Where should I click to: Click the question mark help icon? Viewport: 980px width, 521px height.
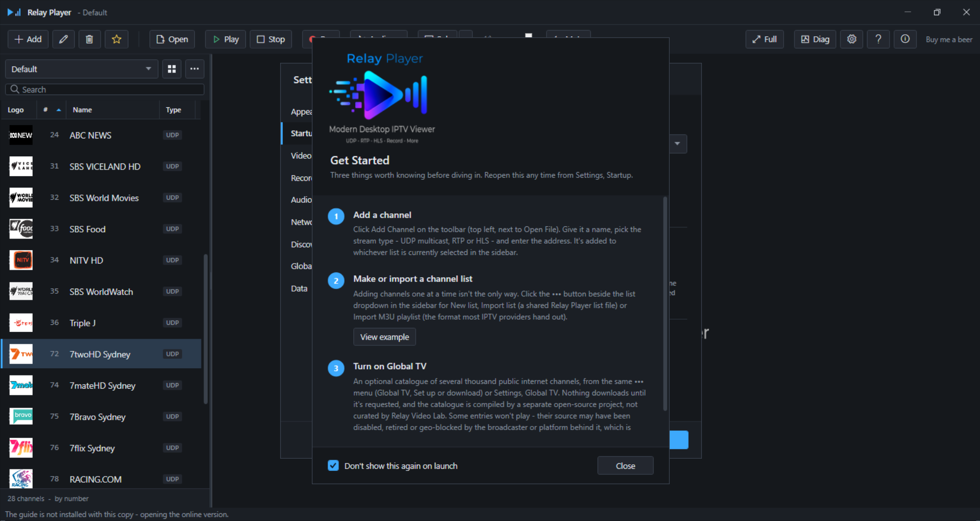click(x=878, y=39)
